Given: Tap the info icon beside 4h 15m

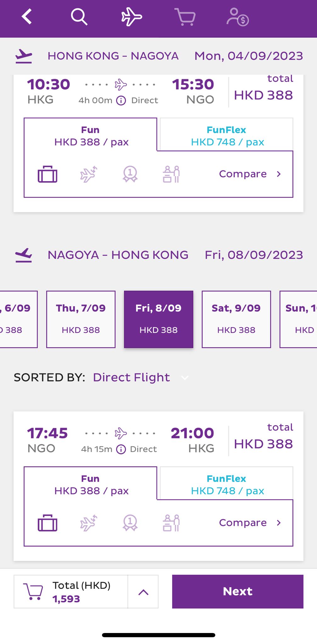Looking at the screenshot, I should click(121, 449).
